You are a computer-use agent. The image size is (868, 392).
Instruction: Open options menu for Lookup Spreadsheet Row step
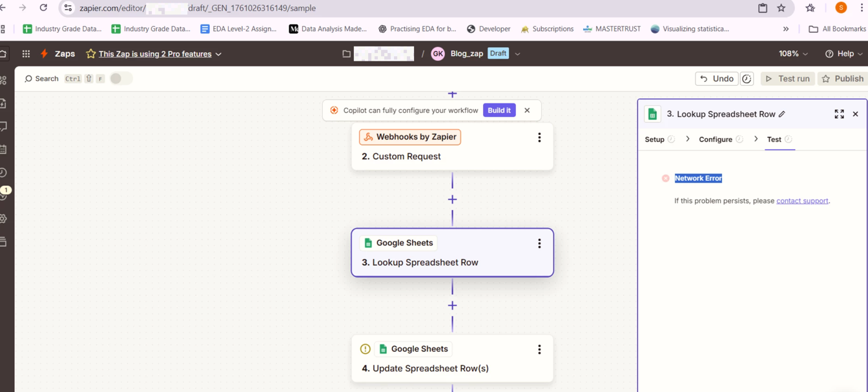539,243
